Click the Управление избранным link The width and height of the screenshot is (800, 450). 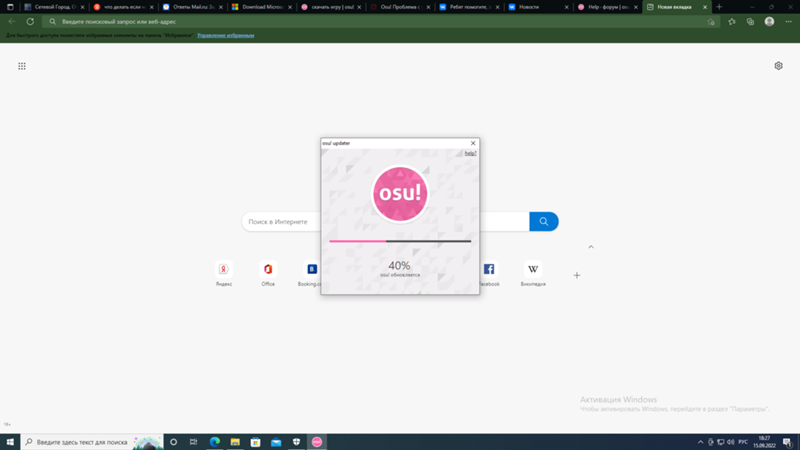pyautogui.click(x=226, y=36)
